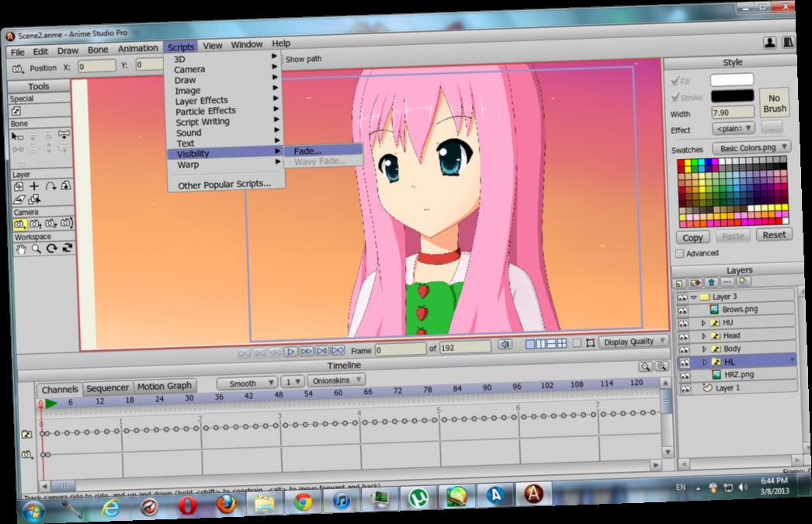This screenshot has height=524, width=812.
Task: Select the Rotate Layer curved-arrow tool
Action: (50, 186)
